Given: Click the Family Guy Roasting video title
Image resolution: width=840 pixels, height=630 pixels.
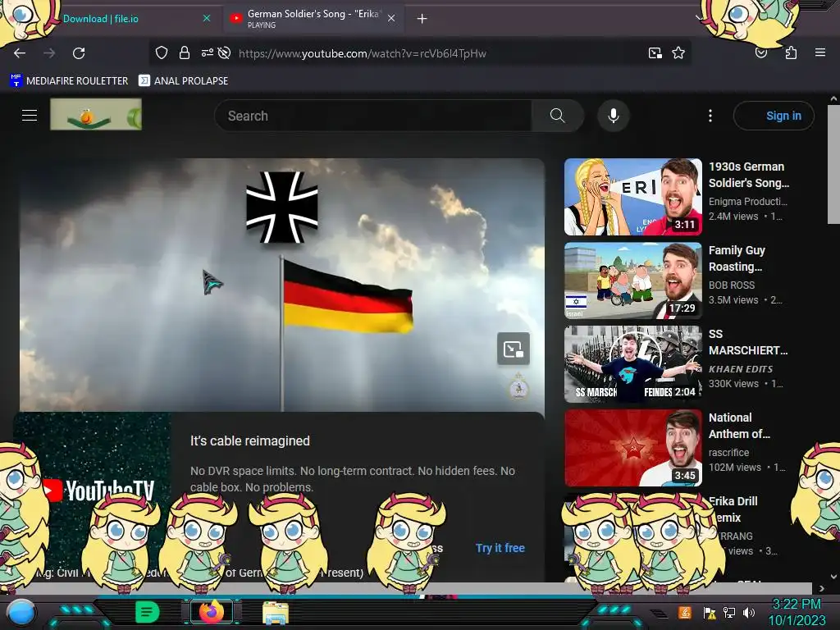Looking at the screenshot, I should (x=737, y=258).
